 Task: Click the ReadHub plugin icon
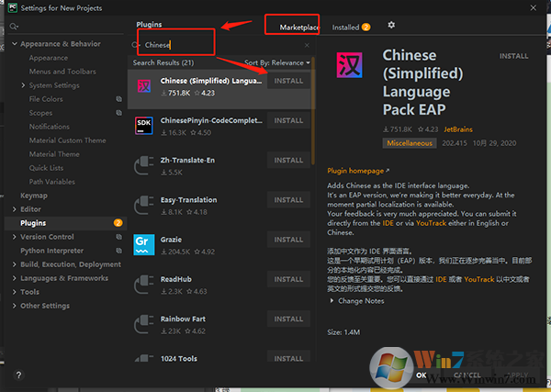tap(145, 284)
